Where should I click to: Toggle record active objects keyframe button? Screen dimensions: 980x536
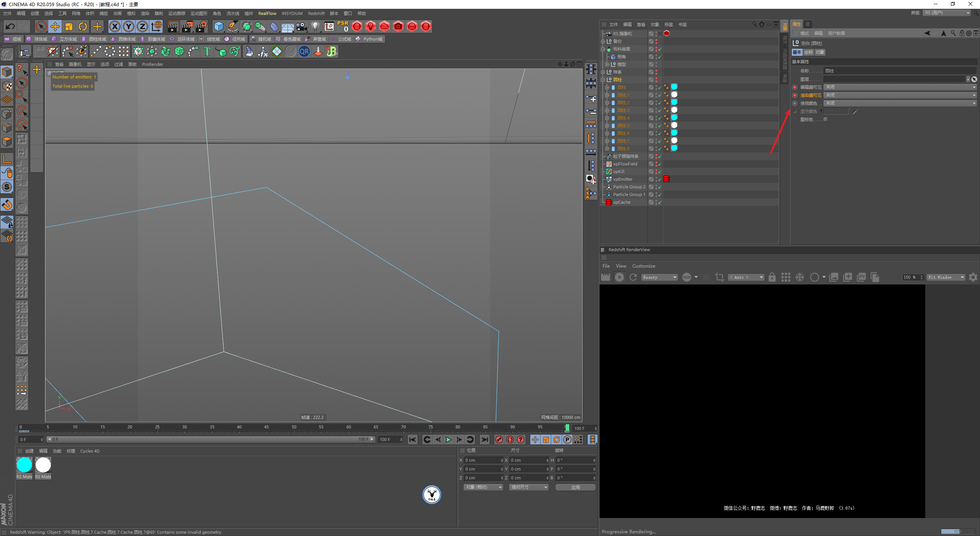(x=499, y=440)
